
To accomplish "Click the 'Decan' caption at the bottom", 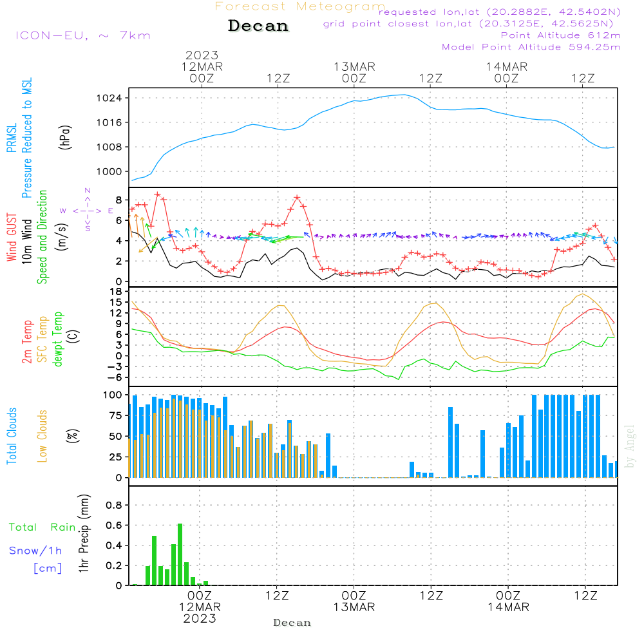I will pos(292,623).
